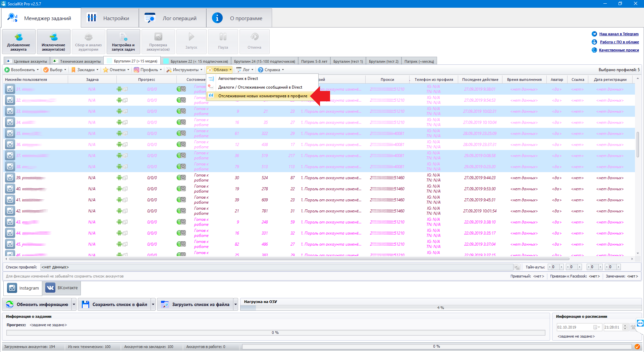Select Отслеживание новых комментариев в профиле
The image size is (644, 352).
point(262,96)
